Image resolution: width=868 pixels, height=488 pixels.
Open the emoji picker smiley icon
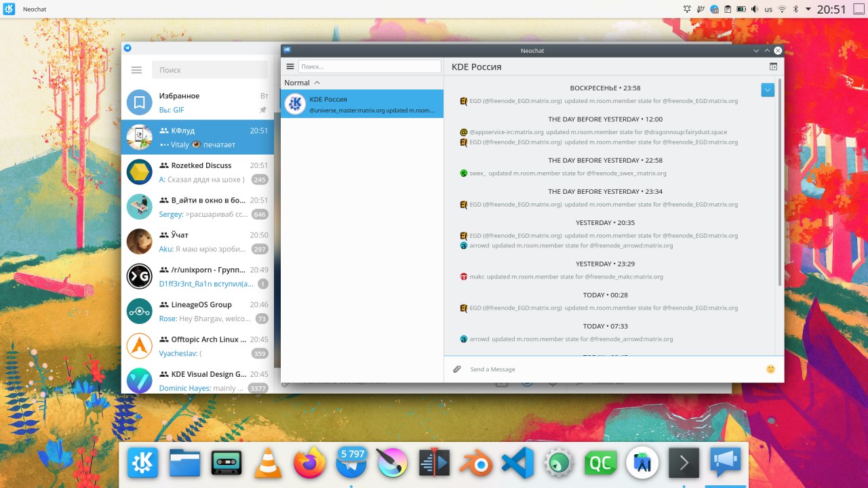point(770,369)
